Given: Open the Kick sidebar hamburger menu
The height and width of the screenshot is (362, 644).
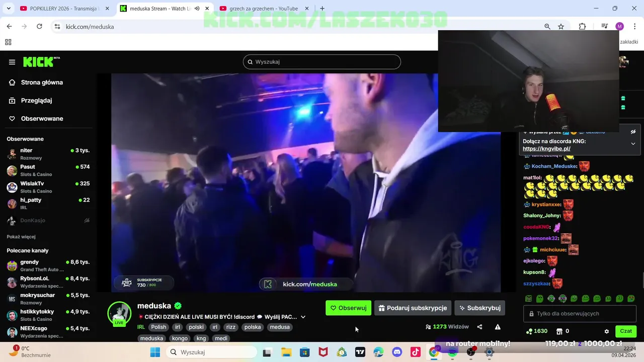Looking at the screenshot, I should click(12, 62).
